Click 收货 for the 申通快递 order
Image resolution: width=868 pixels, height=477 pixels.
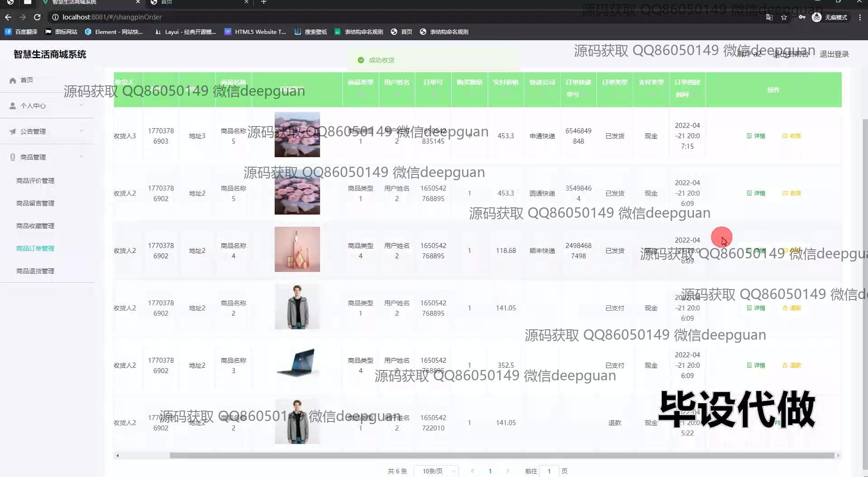click(792, 136)
